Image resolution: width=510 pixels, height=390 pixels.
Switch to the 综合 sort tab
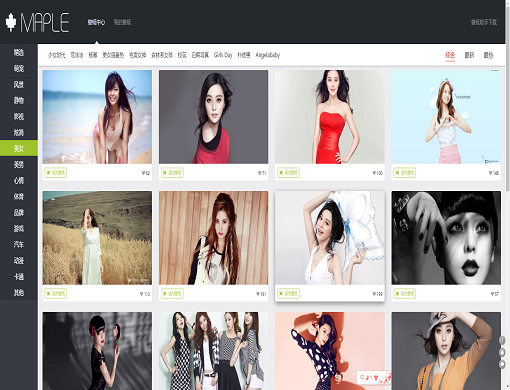(450, 55)
